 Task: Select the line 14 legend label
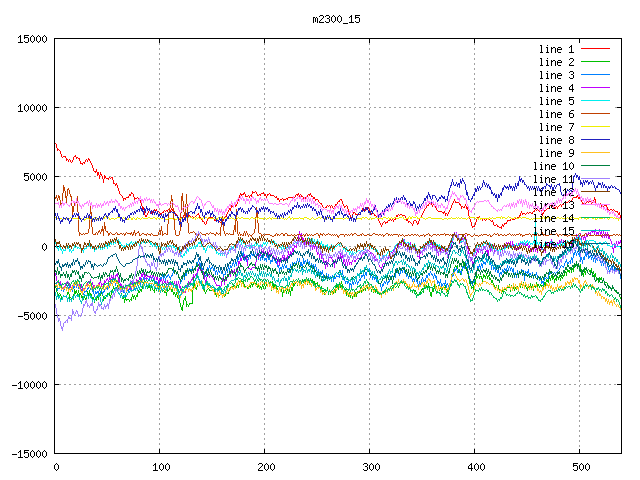point(553,218)
